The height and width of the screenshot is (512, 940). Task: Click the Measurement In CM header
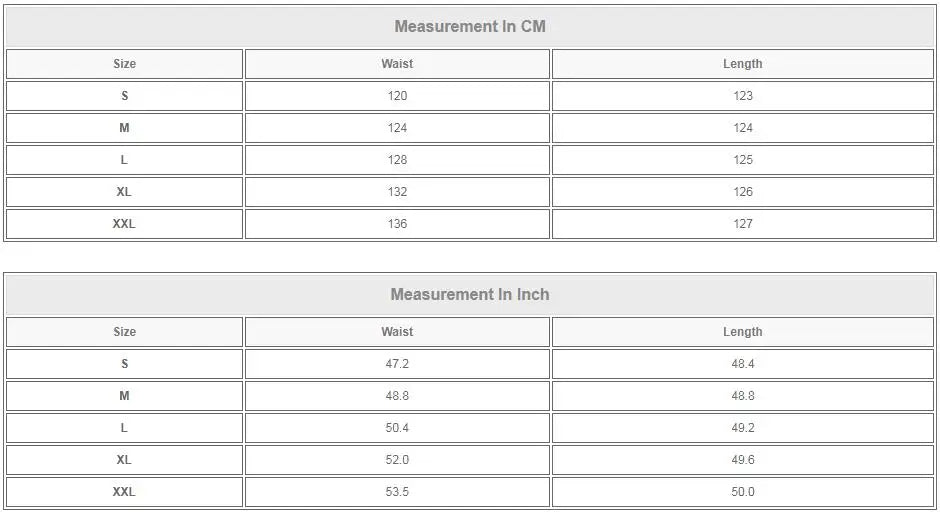point(470,27)
